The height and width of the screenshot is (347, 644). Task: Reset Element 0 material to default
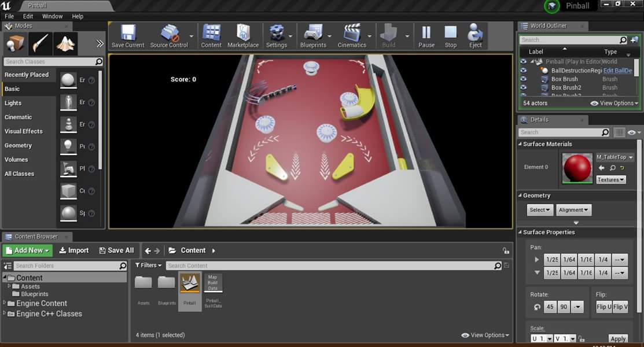coord(622,168)
